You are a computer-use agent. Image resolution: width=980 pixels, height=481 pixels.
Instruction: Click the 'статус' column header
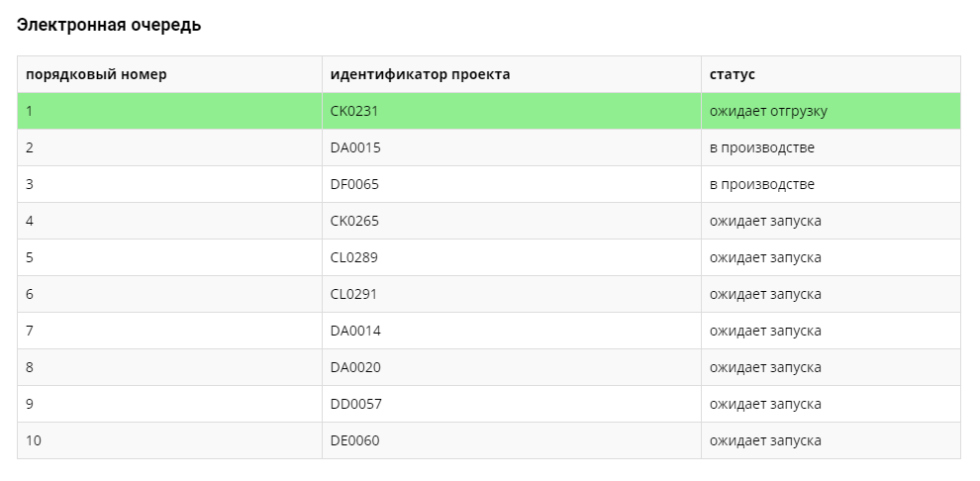click(x=733, y=74)
